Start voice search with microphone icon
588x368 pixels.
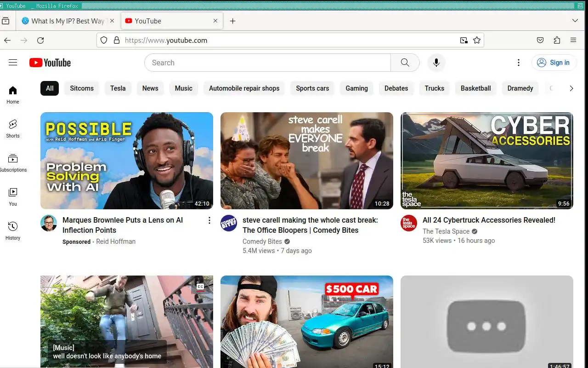pyautogui.click(x=436, y=63)
